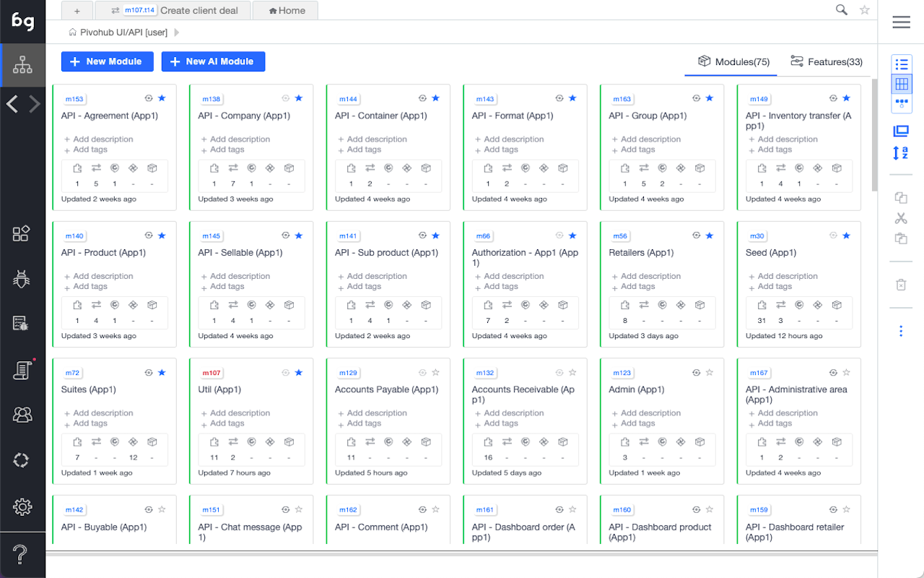This screenshot has height=578, width=924.
Task: Open the bug icon in left sidebar
Action: [22, 279]
